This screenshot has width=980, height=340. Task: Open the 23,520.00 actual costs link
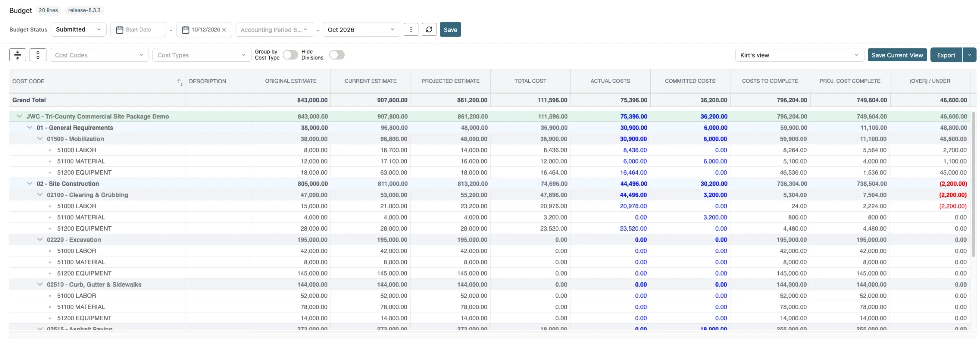pos(633,229)
